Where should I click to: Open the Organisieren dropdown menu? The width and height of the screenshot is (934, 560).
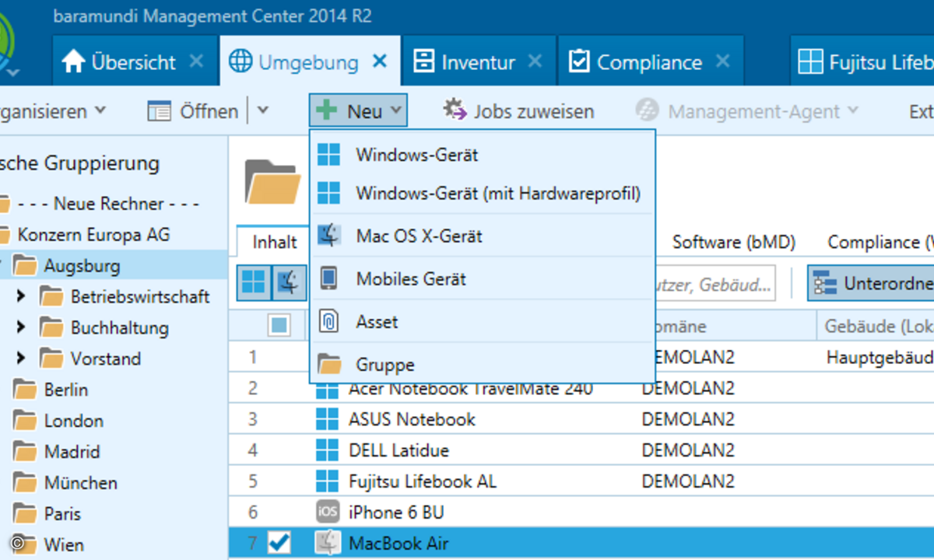pos(51,111)
